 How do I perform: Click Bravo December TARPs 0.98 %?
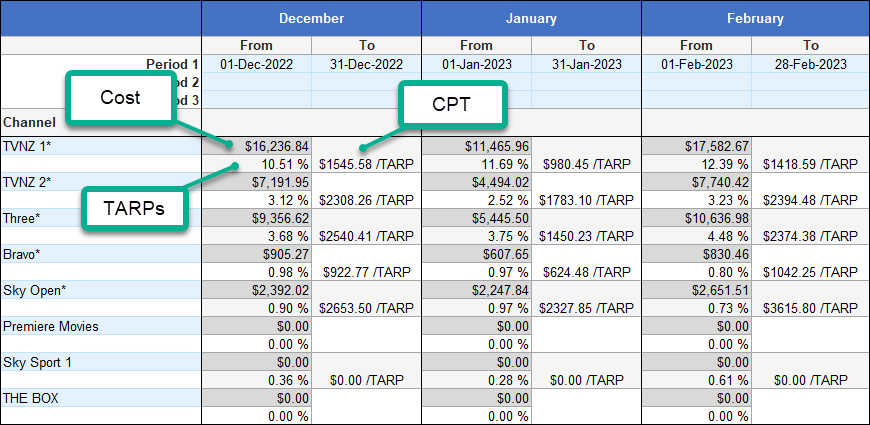[256, 272]
